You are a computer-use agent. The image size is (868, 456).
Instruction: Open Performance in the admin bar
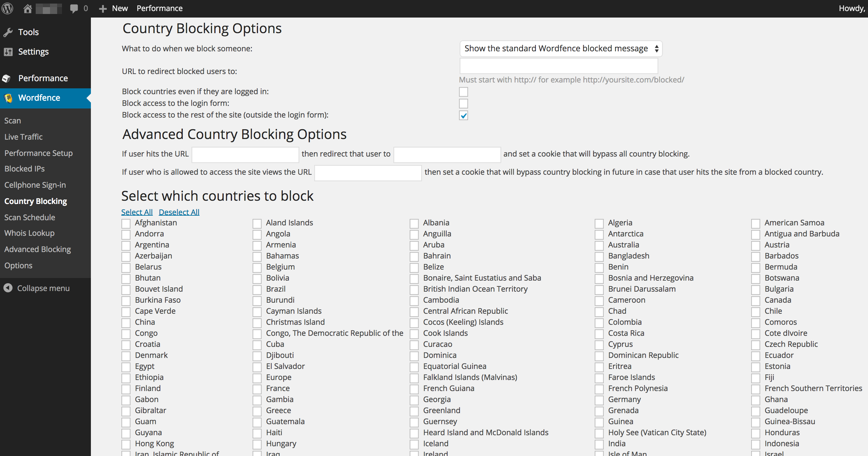tap(159, 8)
